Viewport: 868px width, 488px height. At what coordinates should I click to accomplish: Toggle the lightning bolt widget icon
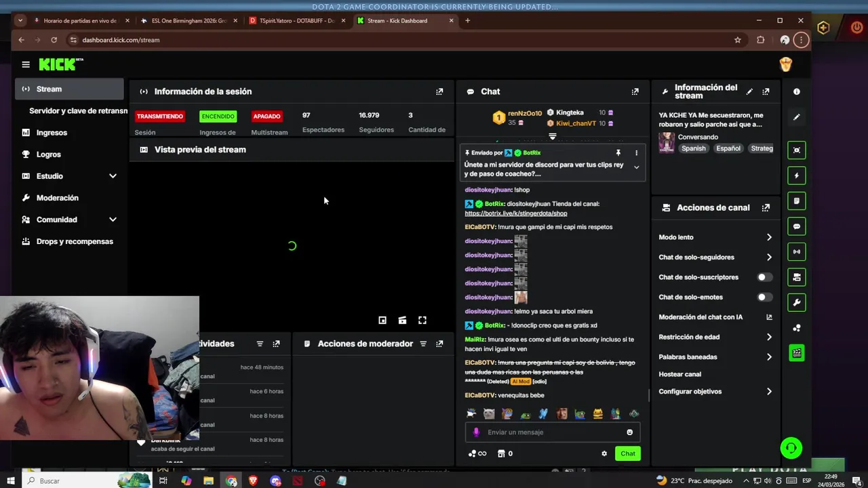(797, 176)
